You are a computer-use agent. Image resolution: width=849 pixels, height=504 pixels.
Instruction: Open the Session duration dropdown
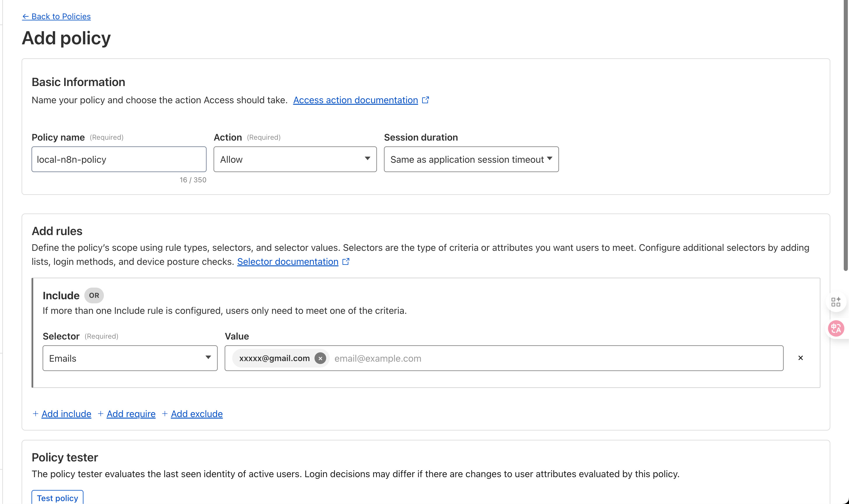(x=471, y=159)
